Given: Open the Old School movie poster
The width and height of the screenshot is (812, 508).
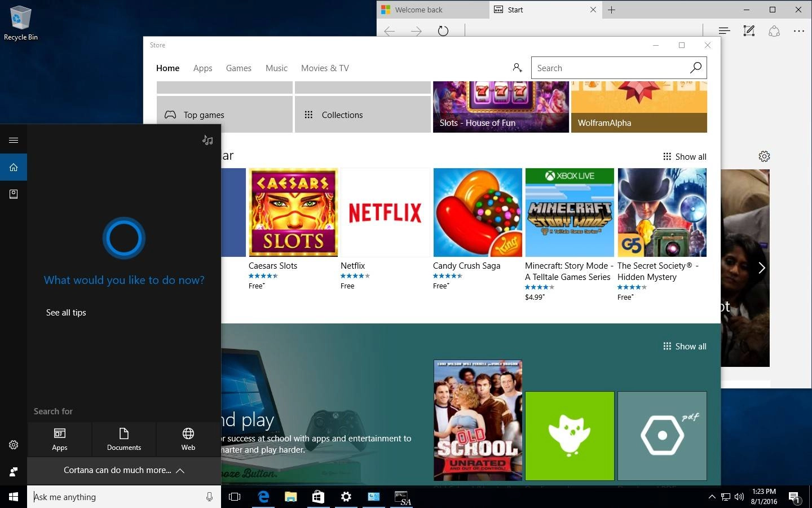Looking at the screenshot, I should 478,420.
